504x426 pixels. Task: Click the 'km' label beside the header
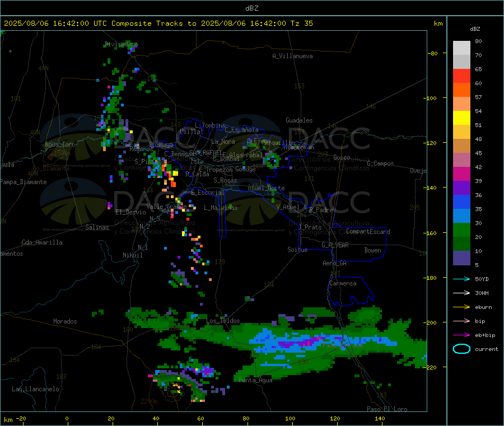tap(438, 24)
